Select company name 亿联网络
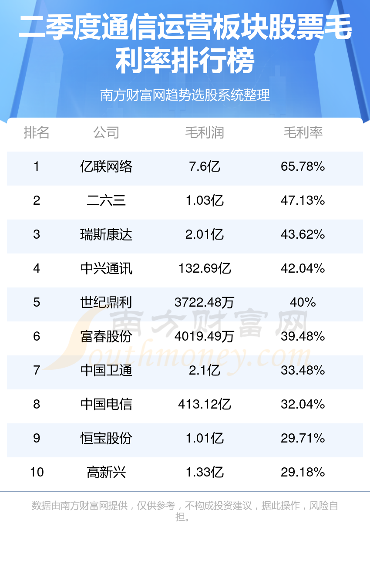This screenshot has height=588, width=370. coord(106,166)
